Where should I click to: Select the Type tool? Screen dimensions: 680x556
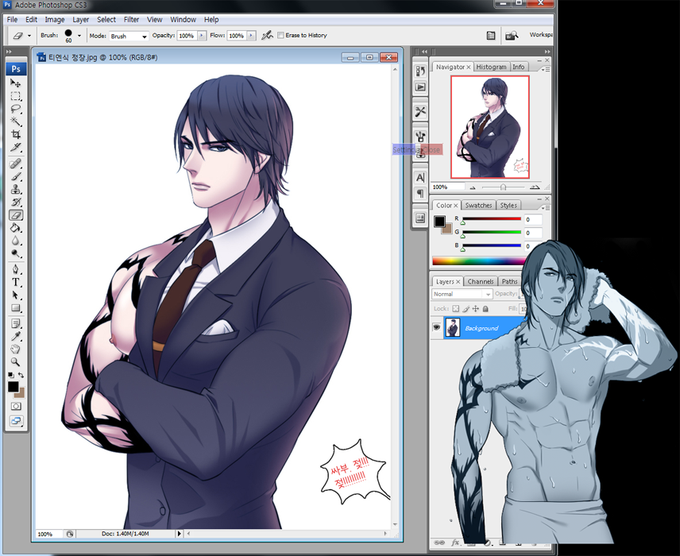coord(16,282)
